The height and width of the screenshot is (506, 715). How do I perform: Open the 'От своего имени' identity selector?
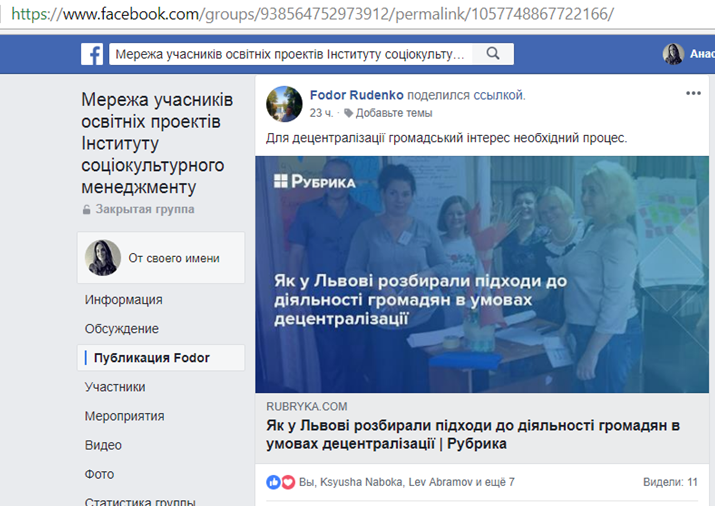coord(161,258)
